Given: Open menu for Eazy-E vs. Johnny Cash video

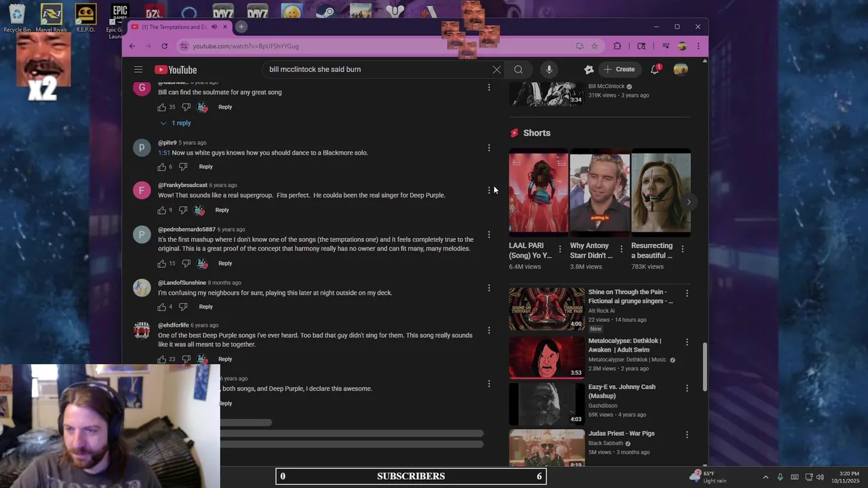Looking at the screenshot, I should [x=687, y=388].
